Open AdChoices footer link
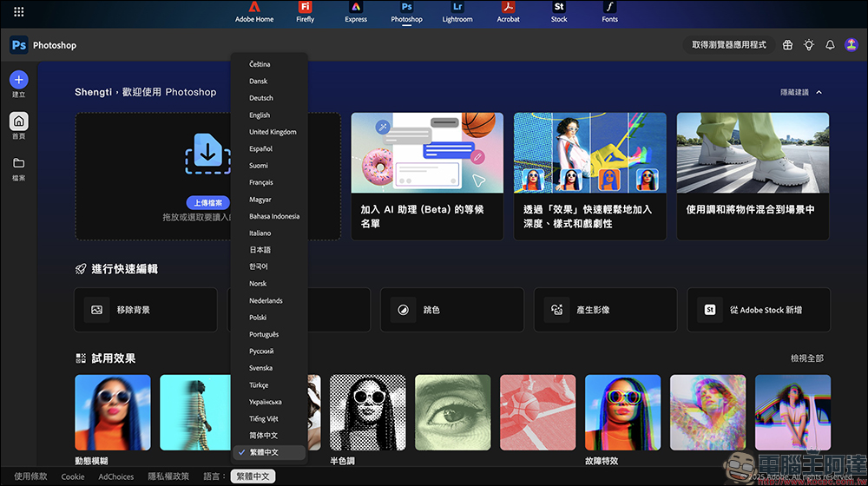868x486 pixels. [x=115, y=476]
